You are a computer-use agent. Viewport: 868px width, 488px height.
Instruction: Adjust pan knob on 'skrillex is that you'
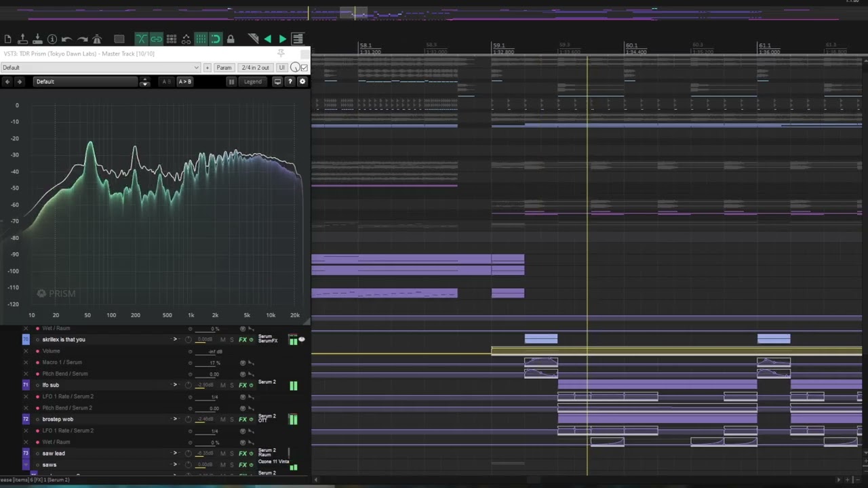tap(189, 340)
